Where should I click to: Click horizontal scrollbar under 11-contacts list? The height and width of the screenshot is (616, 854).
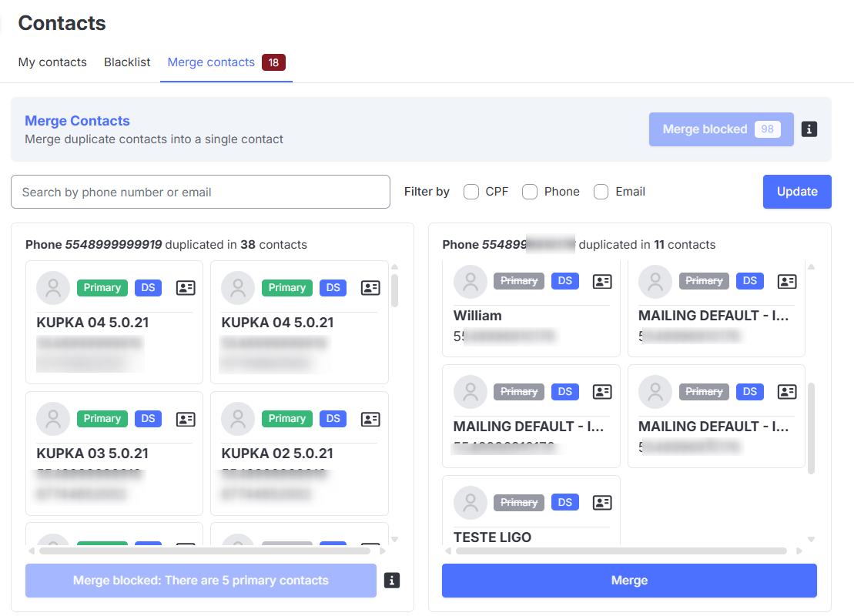(x=621, y=551)
